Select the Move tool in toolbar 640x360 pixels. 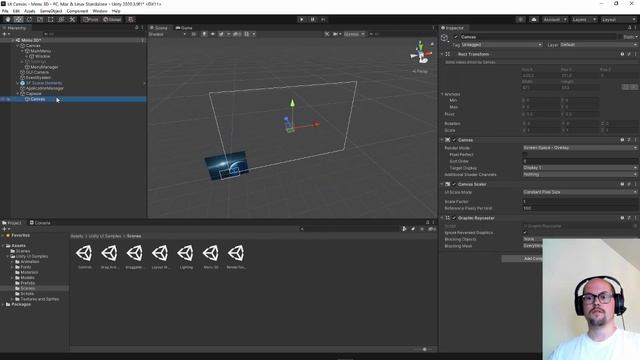18,19
